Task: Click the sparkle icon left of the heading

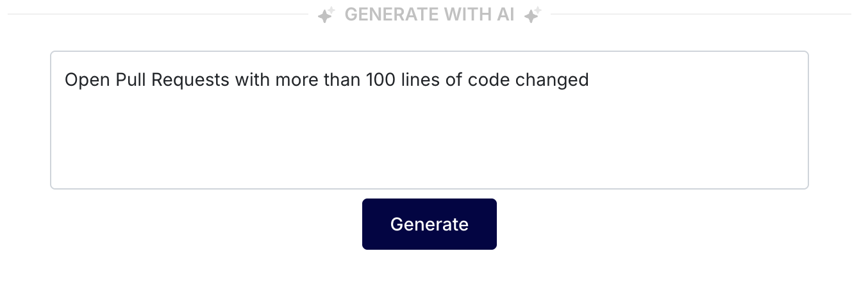Action: 326,15
